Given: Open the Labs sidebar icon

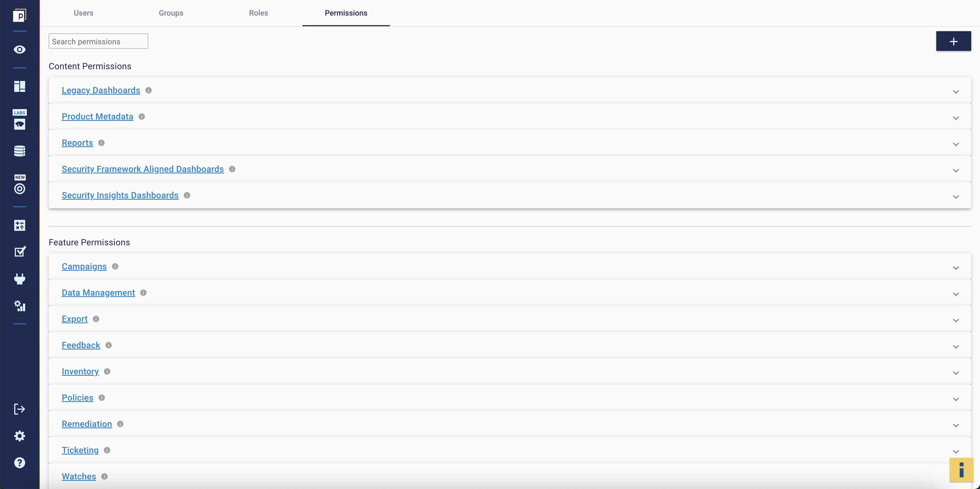Looking at the screenshot, I should coord(19,120).
